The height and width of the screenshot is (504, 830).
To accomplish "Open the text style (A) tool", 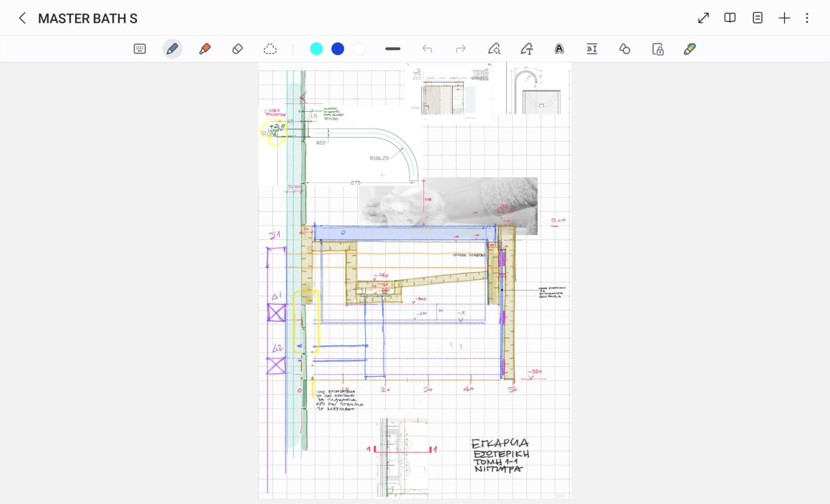I will [559, 49].
